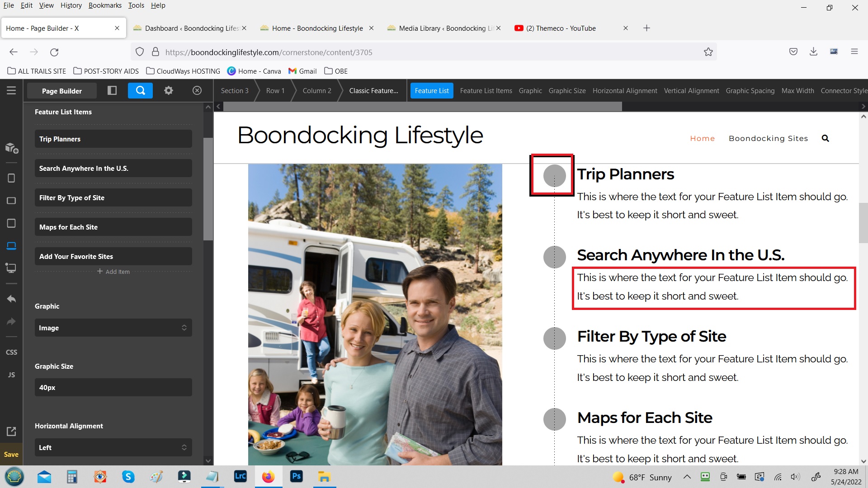Go back in the browser
This screenshot has width=868, height=488.
tap(14, 52)
